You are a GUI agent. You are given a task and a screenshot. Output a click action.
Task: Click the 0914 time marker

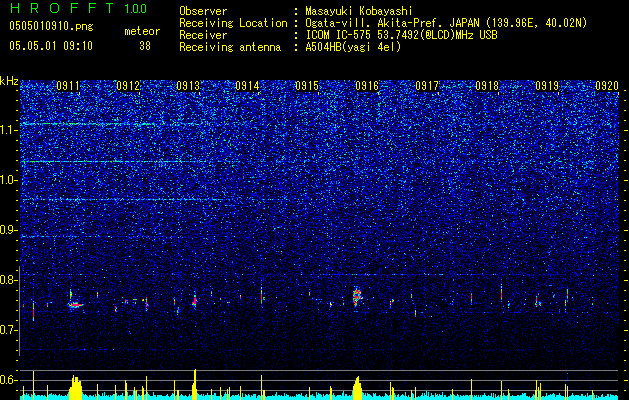(247, 86)
